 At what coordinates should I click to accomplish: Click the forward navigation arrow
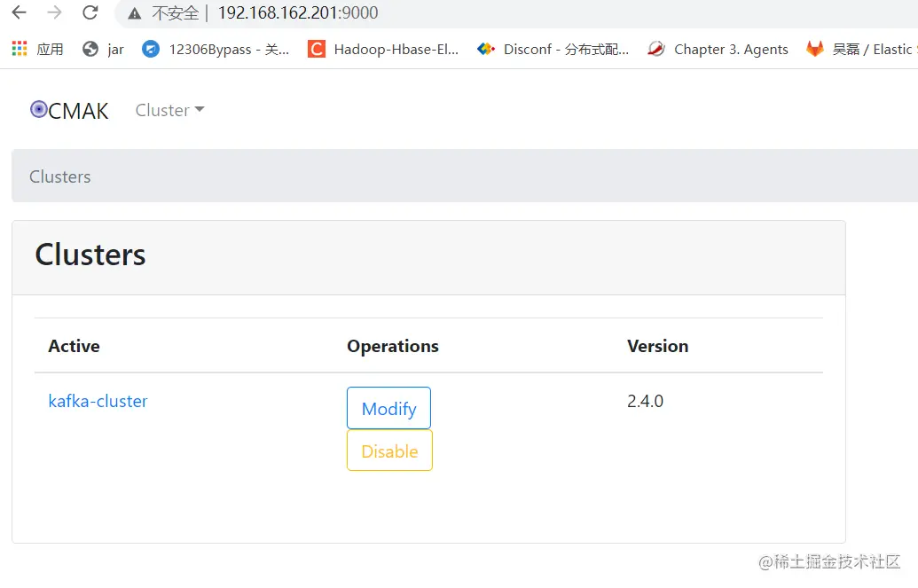tap(55, 13)
